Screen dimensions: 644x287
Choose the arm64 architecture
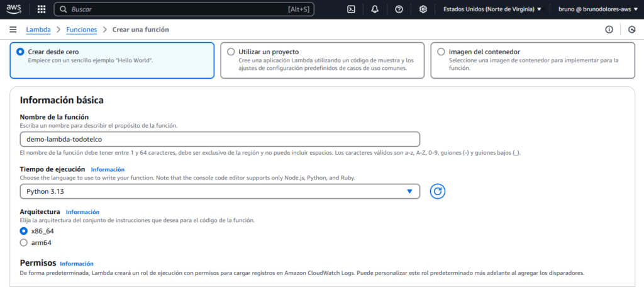tap(24, 242)
